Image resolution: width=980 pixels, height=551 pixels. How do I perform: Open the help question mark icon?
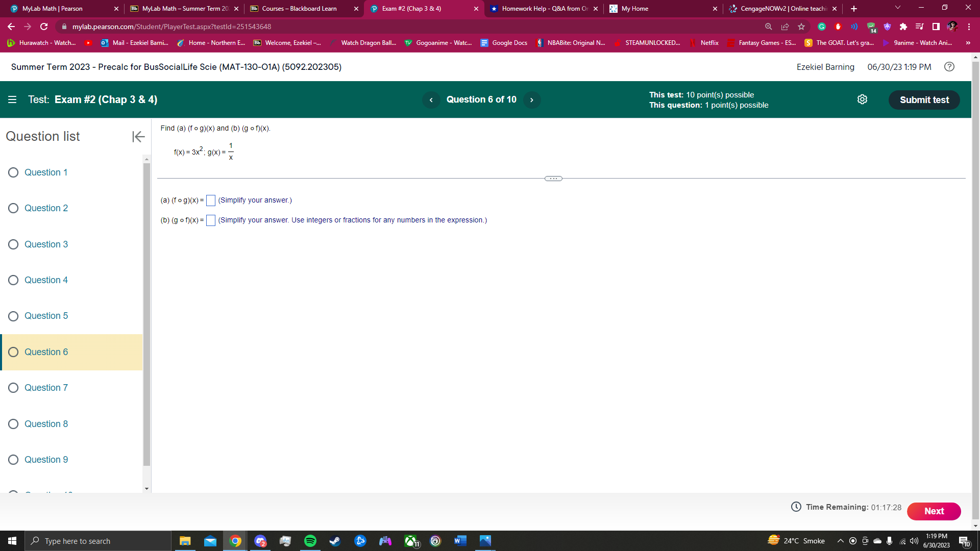tap(949, 67)
